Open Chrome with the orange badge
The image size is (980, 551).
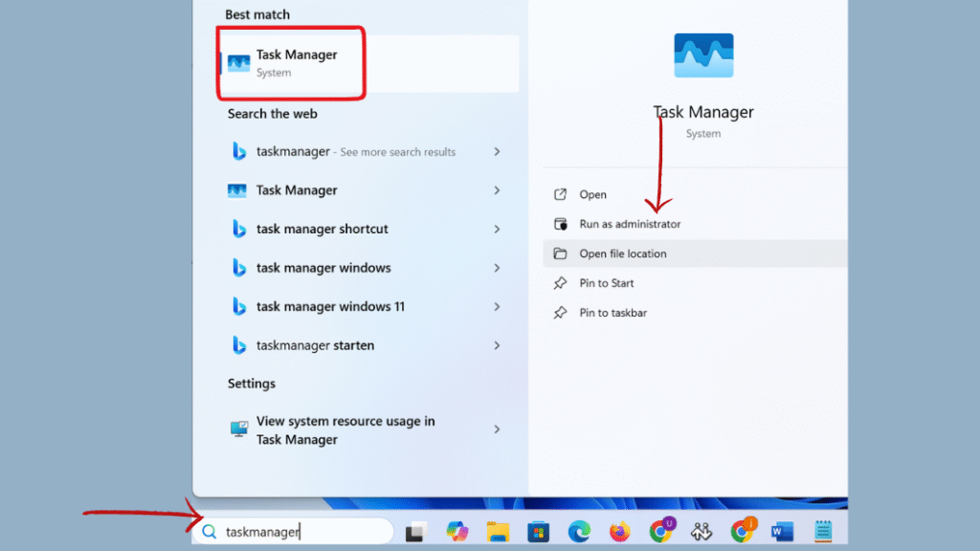743,530
